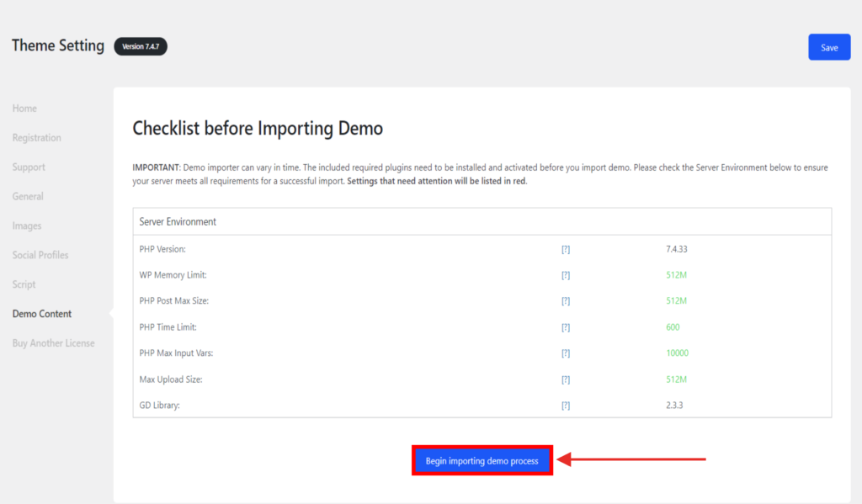Click the help icon beside PHP Version
Screen dimensions: 862x504
(x=566, y=249)
